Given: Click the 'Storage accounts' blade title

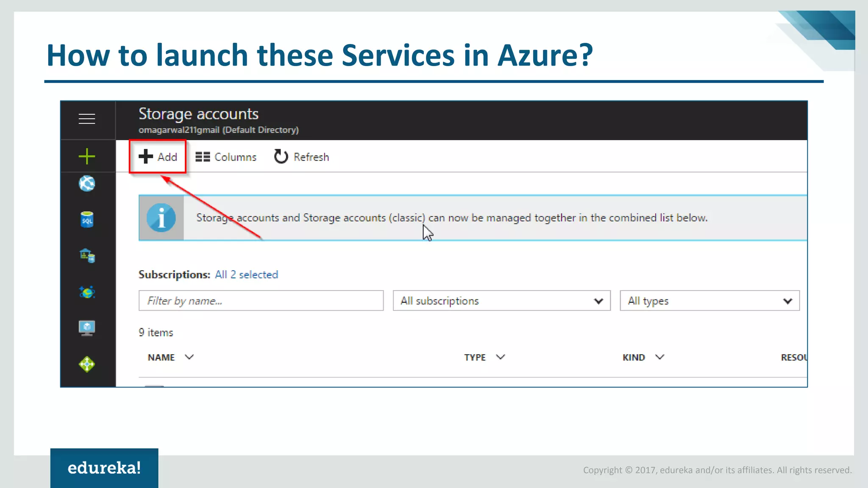Looking at the screenshot, I should [198, 114].
